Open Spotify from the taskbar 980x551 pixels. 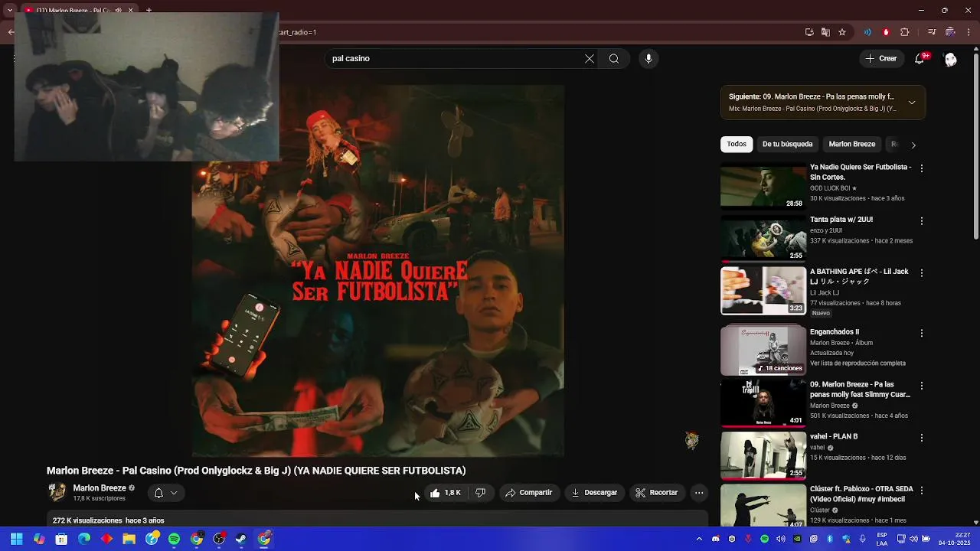tap(174, 539)
